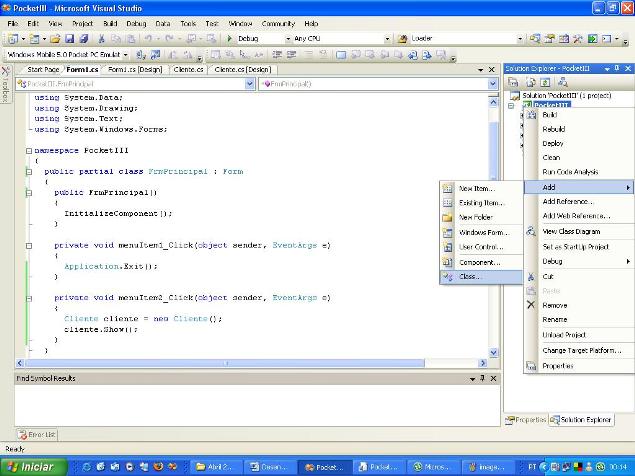Collapse the menuItem1_Click method outline

pos(29,245)
